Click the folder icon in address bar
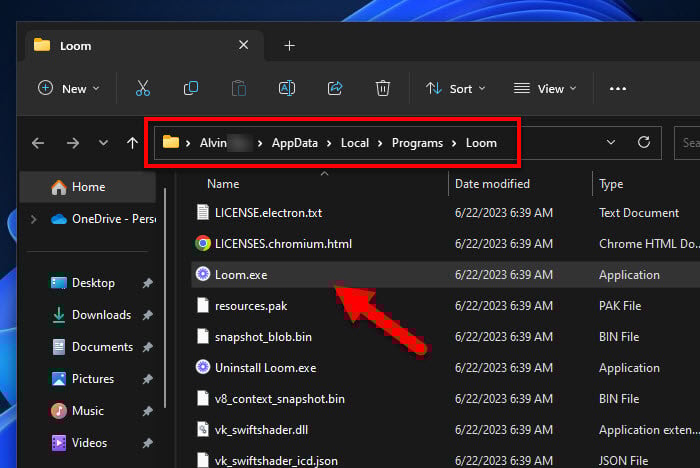This screenshot has width=700, height=468. [x=171, y=142]
